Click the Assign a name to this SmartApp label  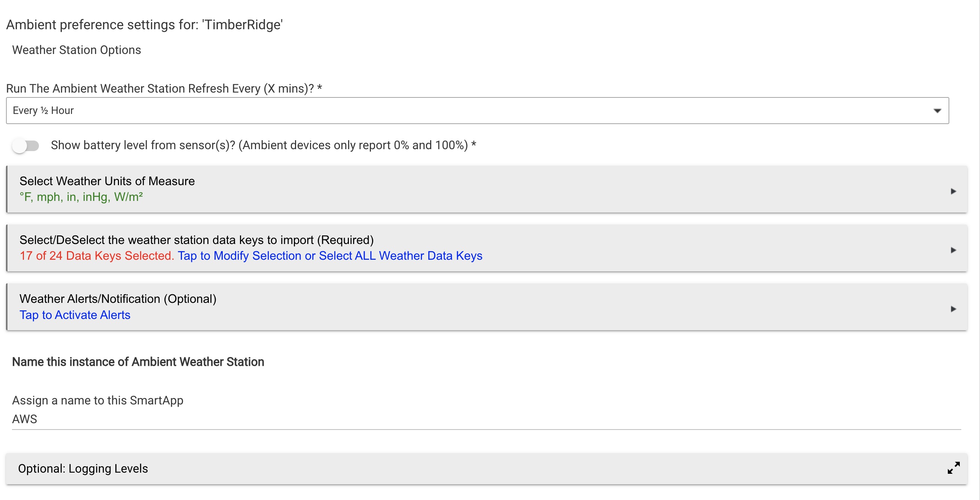coord(98,400)
